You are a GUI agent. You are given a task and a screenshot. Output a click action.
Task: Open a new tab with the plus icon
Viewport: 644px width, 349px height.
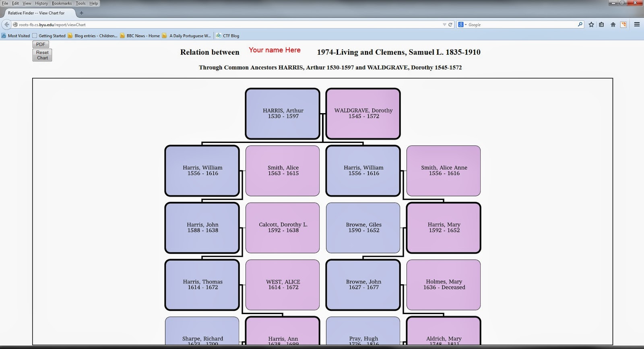click(81, 13)
